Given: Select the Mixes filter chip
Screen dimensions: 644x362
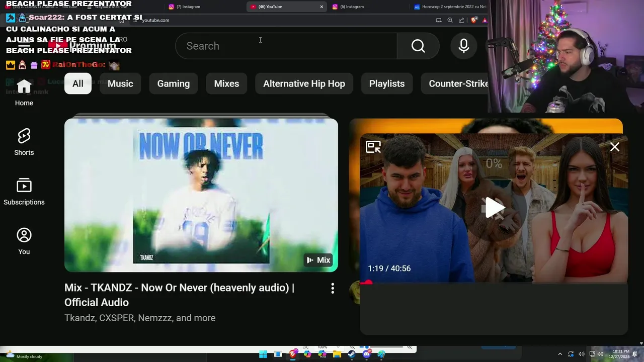Looking at the screenshot, I should [x=226, y=83].
